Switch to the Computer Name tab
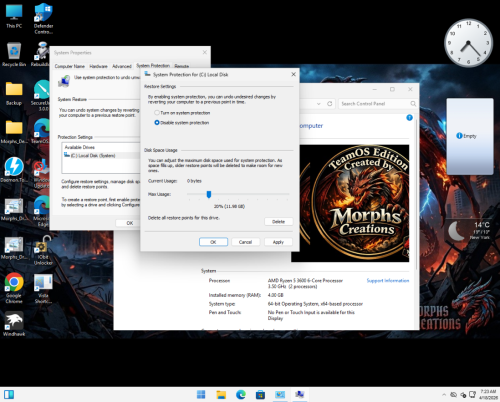The width and height of the screenshot is (500, 402). click(70, 66)
